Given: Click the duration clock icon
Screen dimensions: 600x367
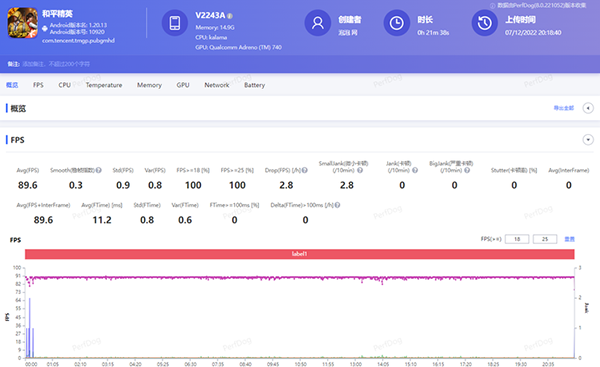Looking at the screenshot, I should (396, 23).
